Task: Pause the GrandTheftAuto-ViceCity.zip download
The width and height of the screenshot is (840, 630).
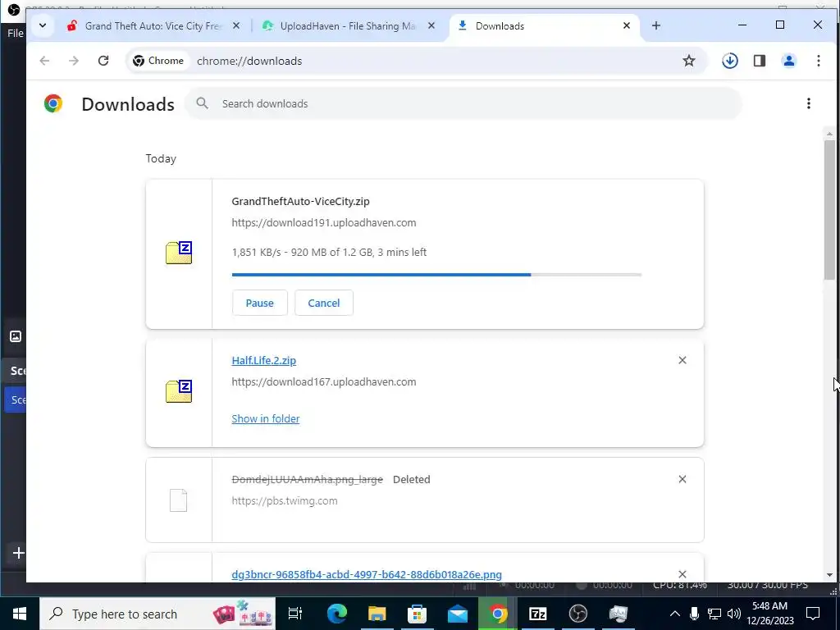Action: (259, 303)
